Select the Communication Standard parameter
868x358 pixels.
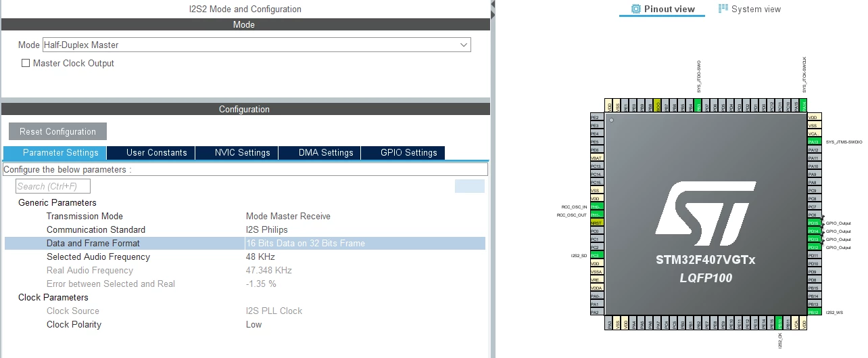pyautogui.click(x=96, y=229)
